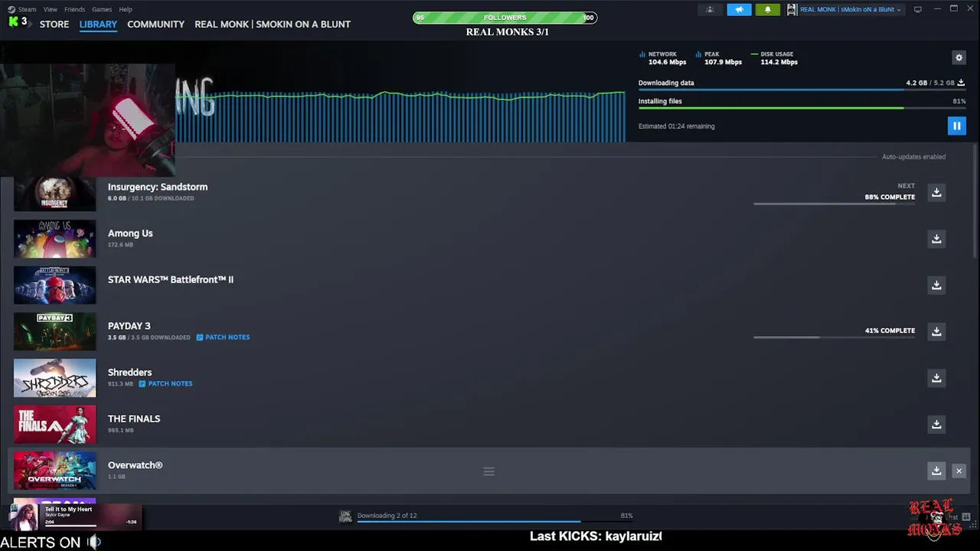
Task: Click the Downloading data progress bar
Action: (802, 90)
